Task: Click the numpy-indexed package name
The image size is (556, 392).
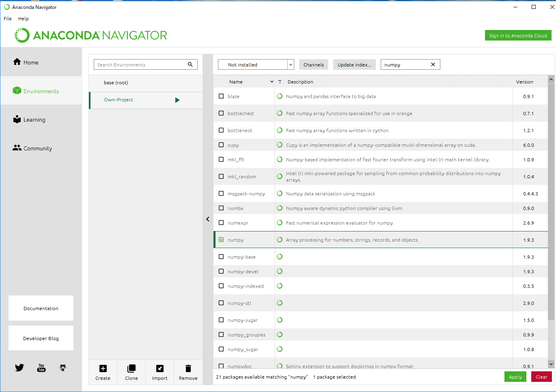Action: (x=246, y=286)
